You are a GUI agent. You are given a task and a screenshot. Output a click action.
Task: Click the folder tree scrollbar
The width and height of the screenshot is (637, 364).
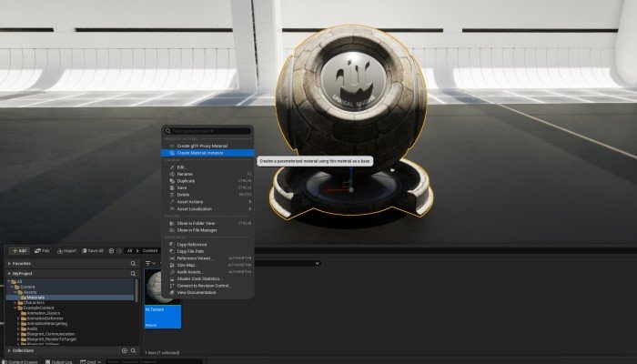pyautogui.click(x=136, y=290)
